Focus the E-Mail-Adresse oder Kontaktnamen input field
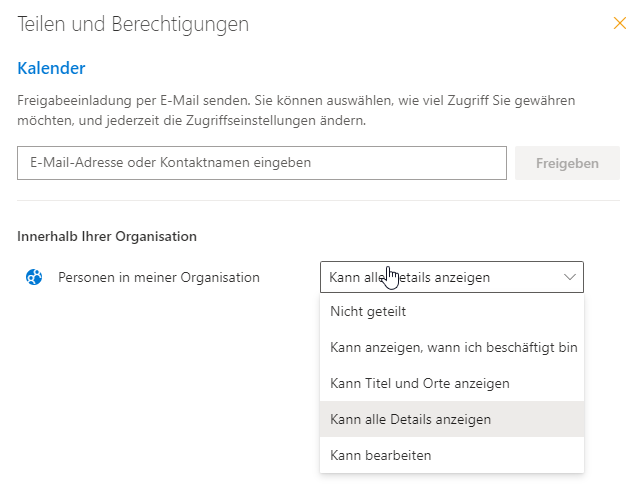The height and width of the screenshot is (493, 626). point(262,163)
